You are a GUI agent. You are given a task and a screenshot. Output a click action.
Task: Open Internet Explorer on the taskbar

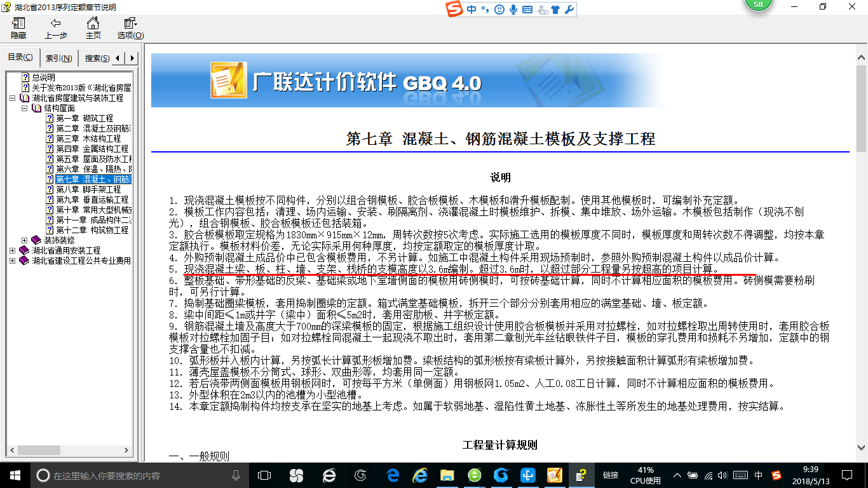[x=419, y=475]
